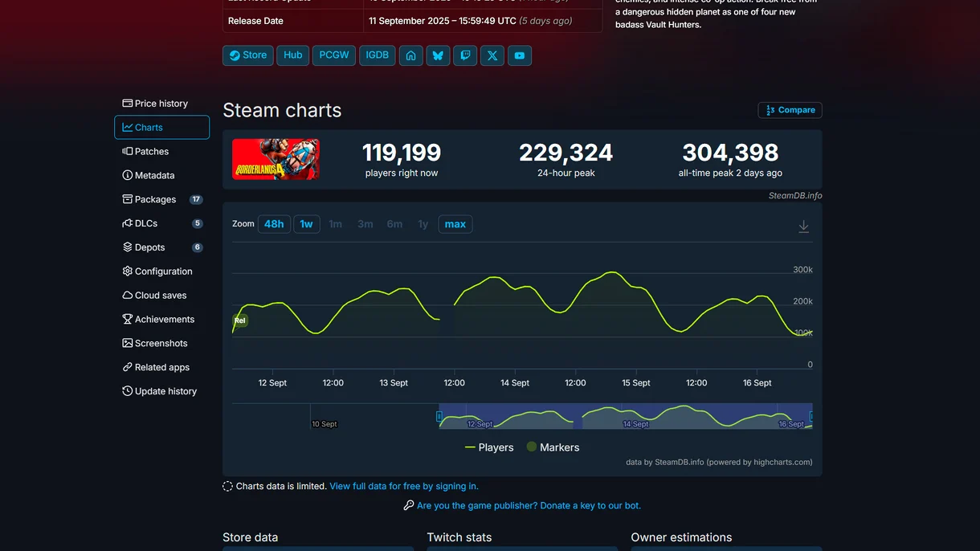Open the YouTube channel icon

click(x=520, y=55)
